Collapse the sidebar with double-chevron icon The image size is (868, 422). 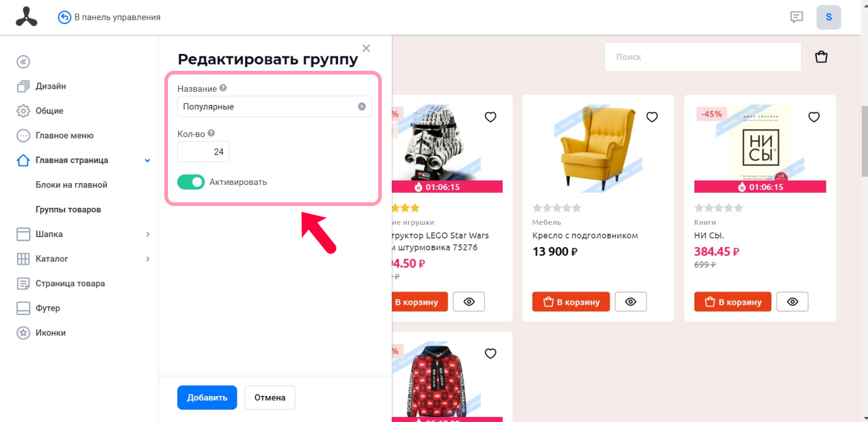coord(23,61)
